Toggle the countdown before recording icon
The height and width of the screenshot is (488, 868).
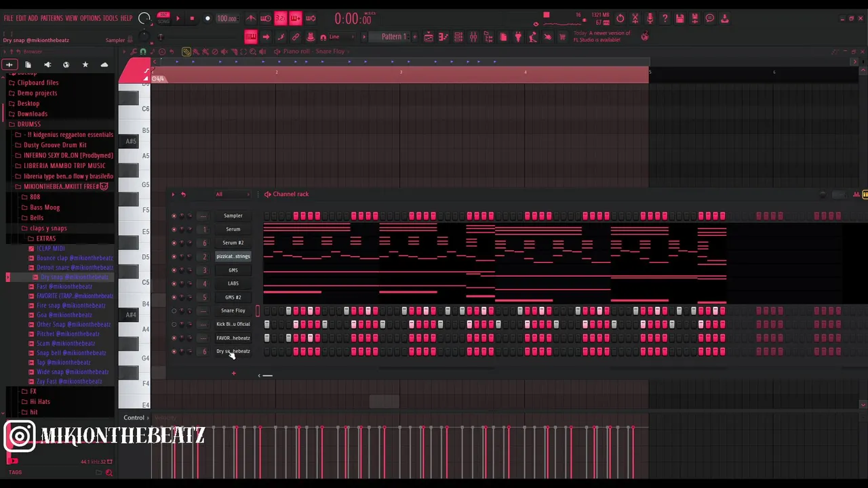pyautogui.click(x=281, y=18)
